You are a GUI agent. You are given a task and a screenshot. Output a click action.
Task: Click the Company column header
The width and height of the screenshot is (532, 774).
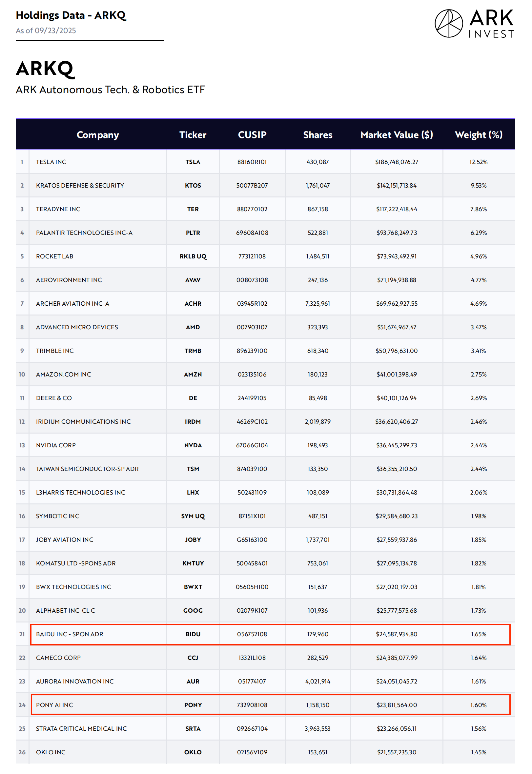tap(98, 135)
